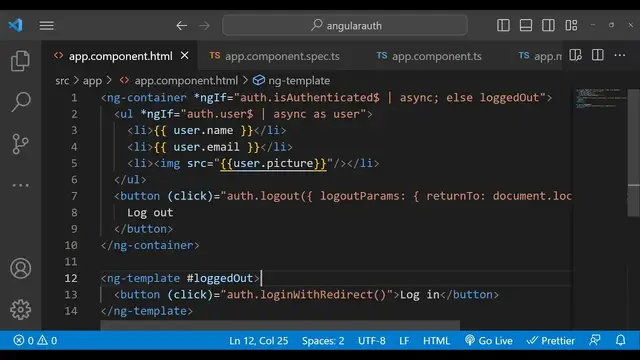The image size is (640, 360).
Task: Click the underlined {{user.picture}} expression
Action: [273, 163]
